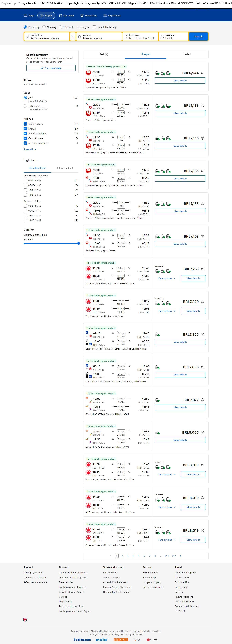Select the 1 stop max option
The image size is (232, 644).
[25, 106]
